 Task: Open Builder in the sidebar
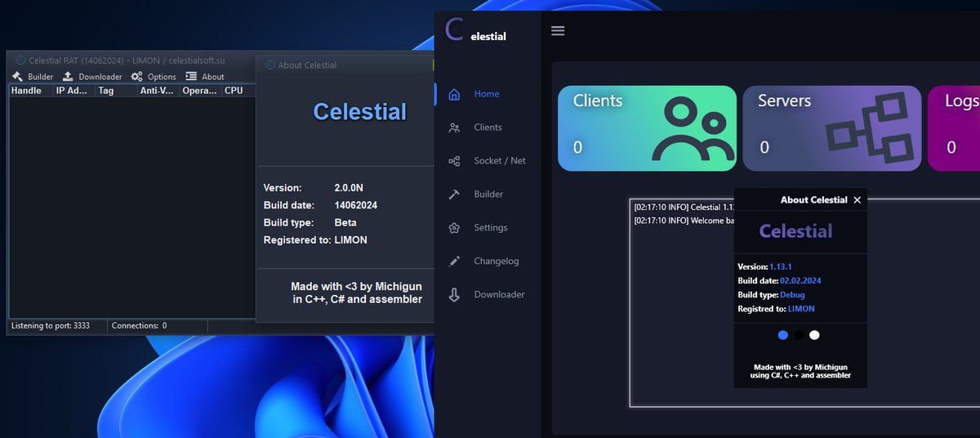pos(488,194)
